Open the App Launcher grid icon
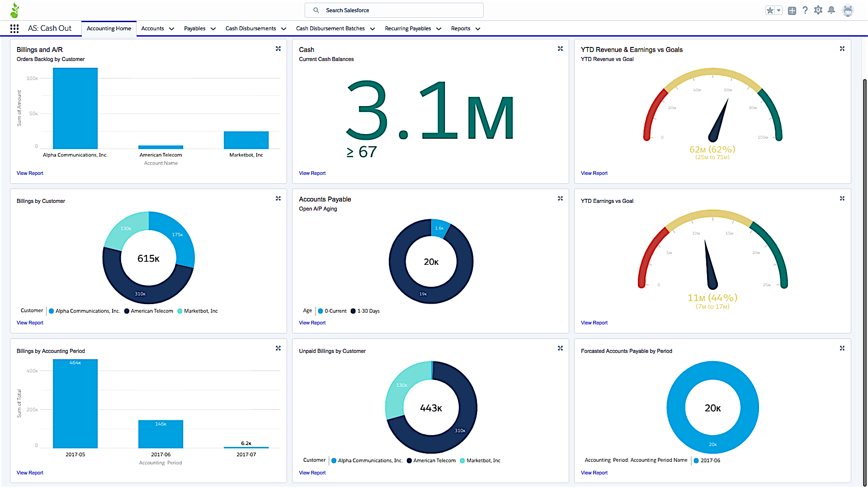Viewport: 868px width, 488px height. [x=14, y=28]
